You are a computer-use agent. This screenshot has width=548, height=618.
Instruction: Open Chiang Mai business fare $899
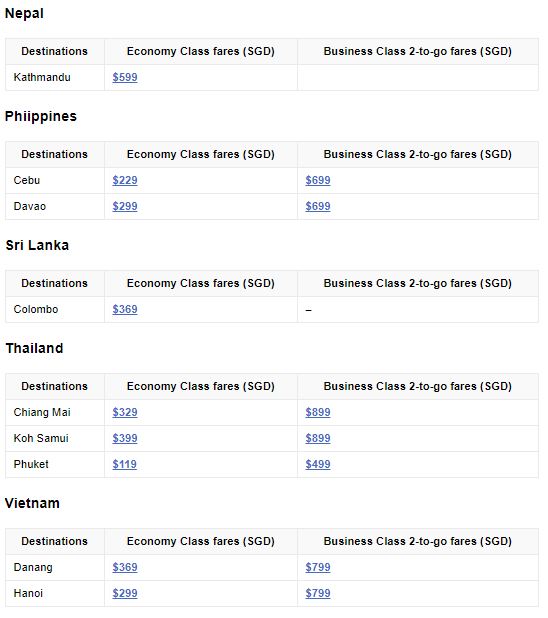coord(318,413)
